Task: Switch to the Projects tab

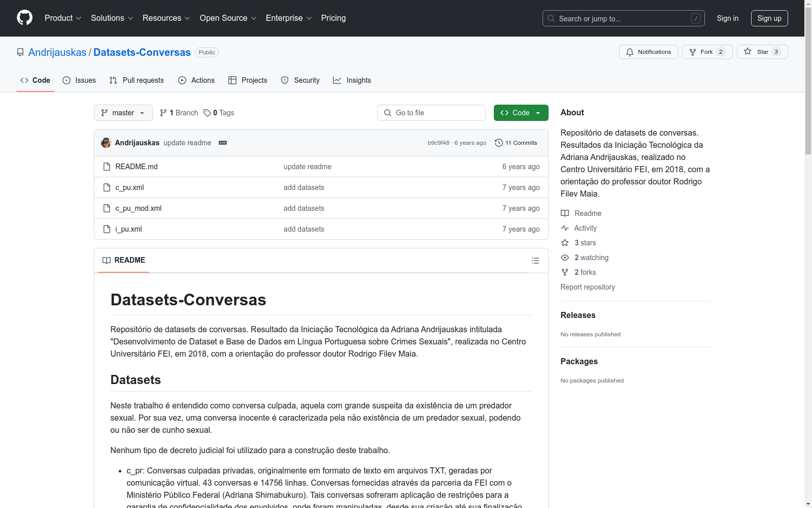Action: [x=248, y=80]
